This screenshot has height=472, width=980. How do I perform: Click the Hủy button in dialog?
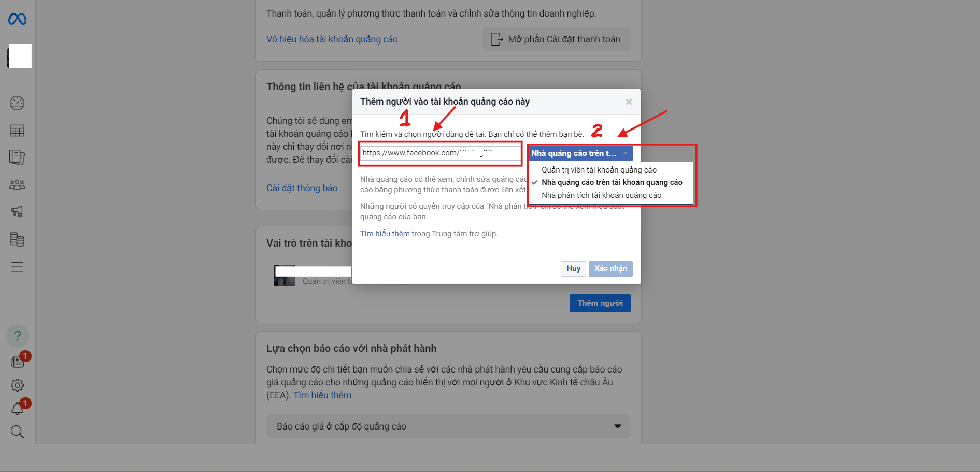(573, 268)
